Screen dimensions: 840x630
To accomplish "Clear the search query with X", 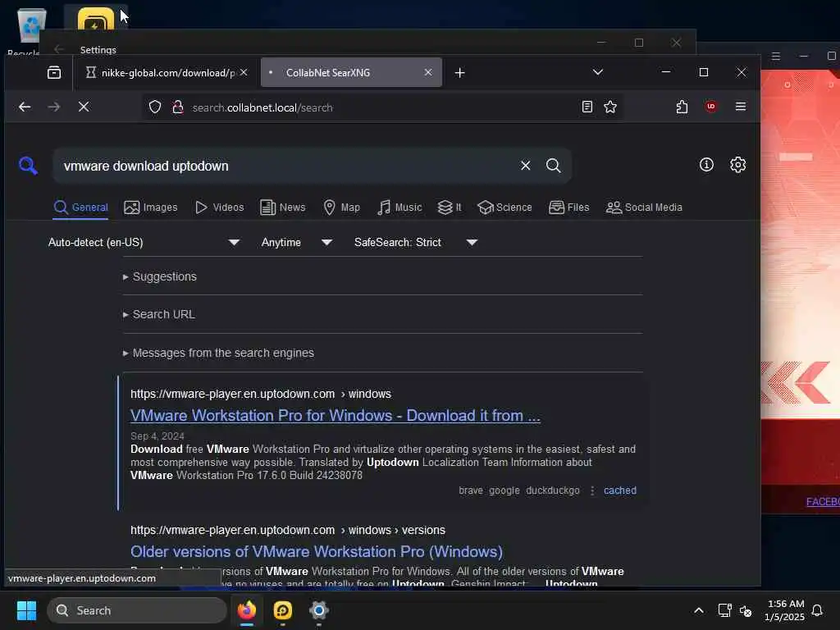I will (525, 166).
